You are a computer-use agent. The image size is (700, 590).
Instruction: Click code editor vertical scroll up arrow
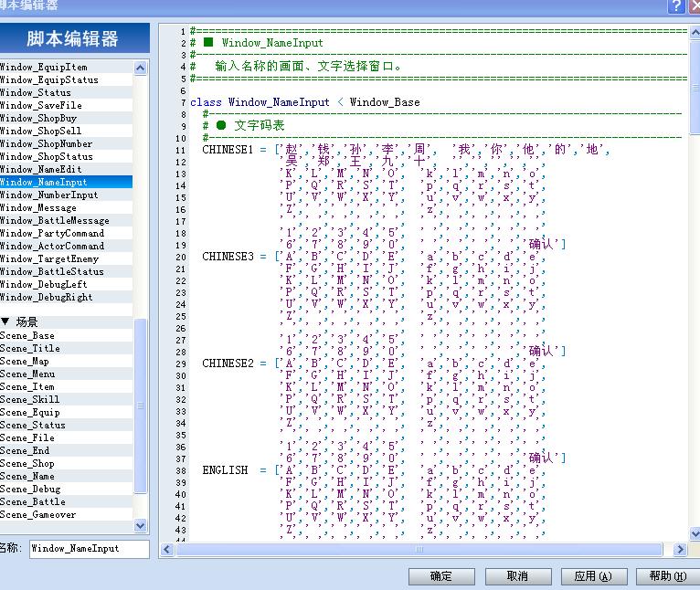coord(695,33)
